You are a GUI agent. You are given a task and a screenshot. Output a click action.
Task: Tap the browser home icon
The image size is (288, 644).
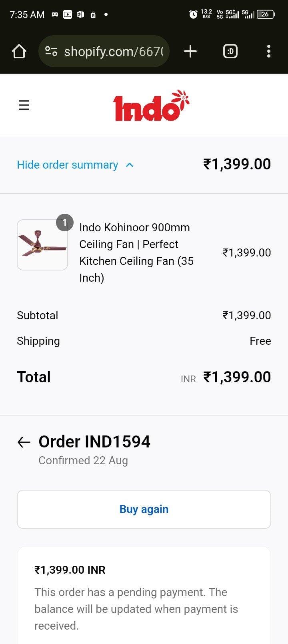click(x=19, y=51)
